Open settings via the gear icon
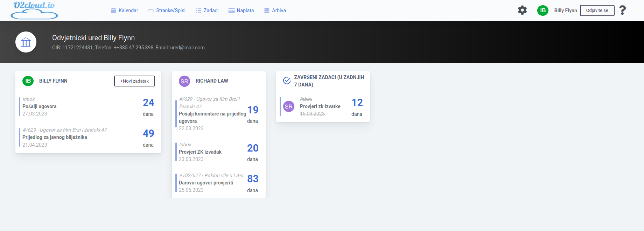This screenshot has width=644, height=231. click(x=522, y=10)
